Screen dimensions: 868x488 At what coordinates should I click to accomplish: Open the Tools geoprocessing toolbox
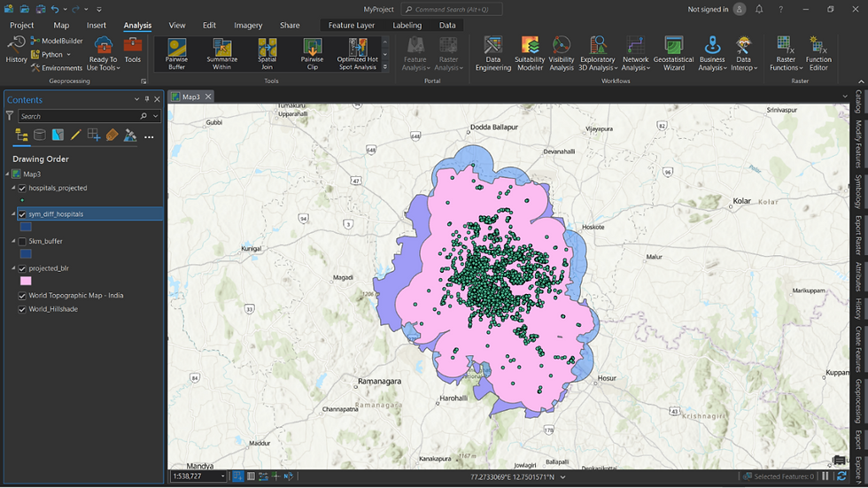click(x=133, y=50)
